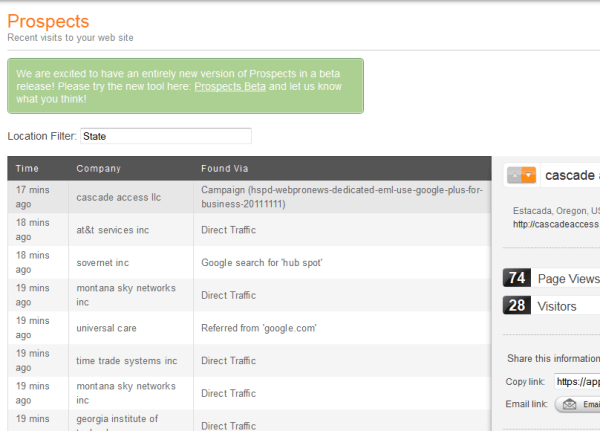Click Direct Traffic in time trade systems row
The image size is (600, 431).
click(x=228, y=361)
